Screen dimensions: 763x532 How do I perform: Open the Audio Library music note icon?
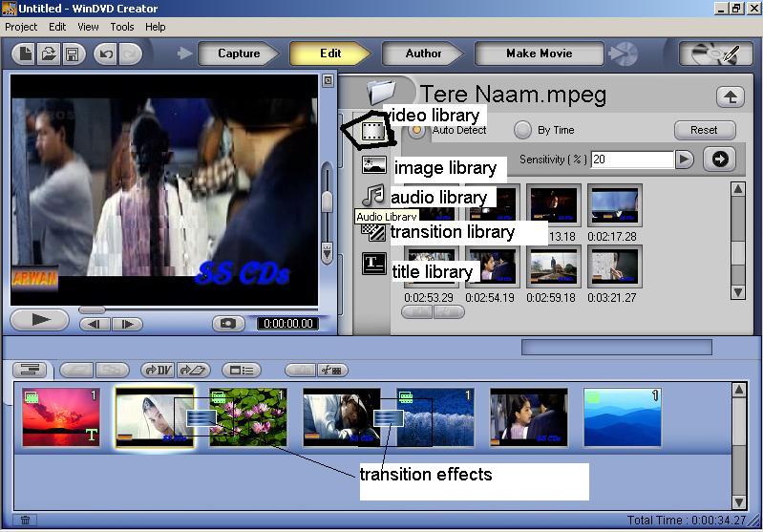click(373, 195)
